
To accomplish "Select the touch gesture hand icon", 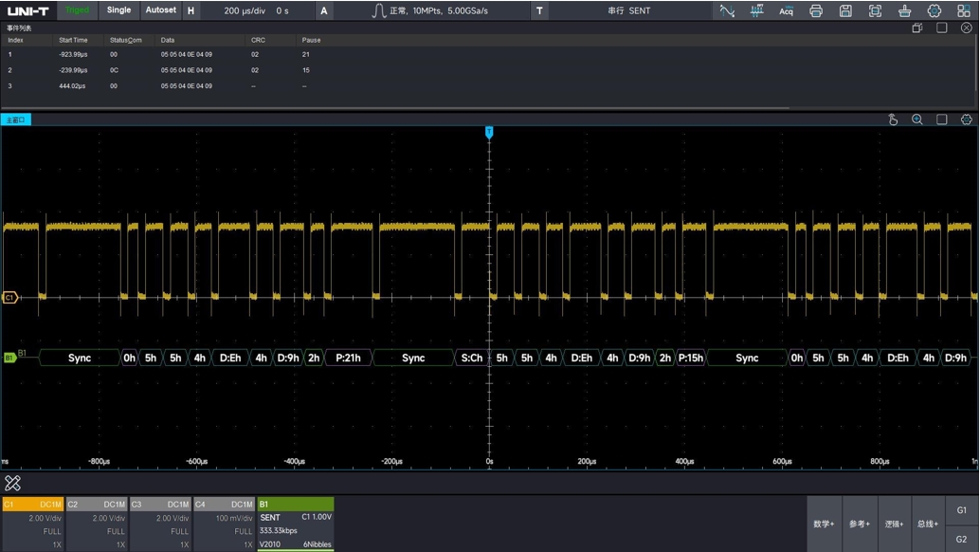I will click(x=893, y=120).
